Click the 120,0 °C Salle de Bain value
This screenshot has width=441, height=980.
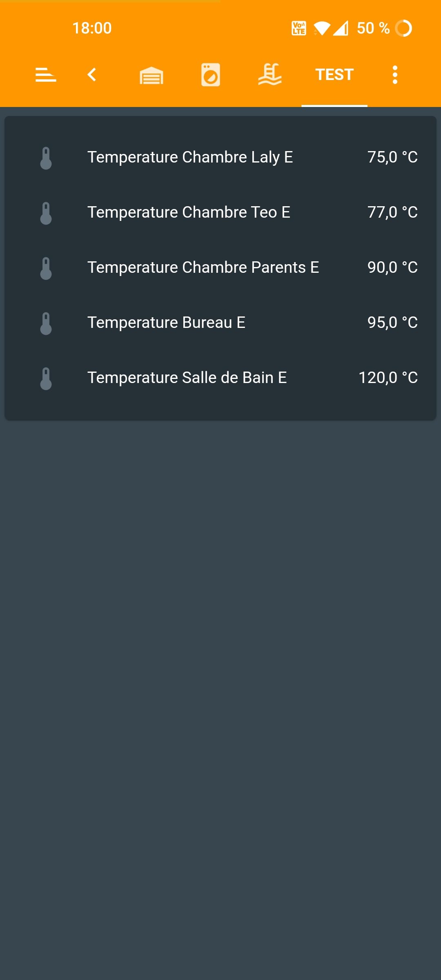pyautogui.click(x=388, y=378)
